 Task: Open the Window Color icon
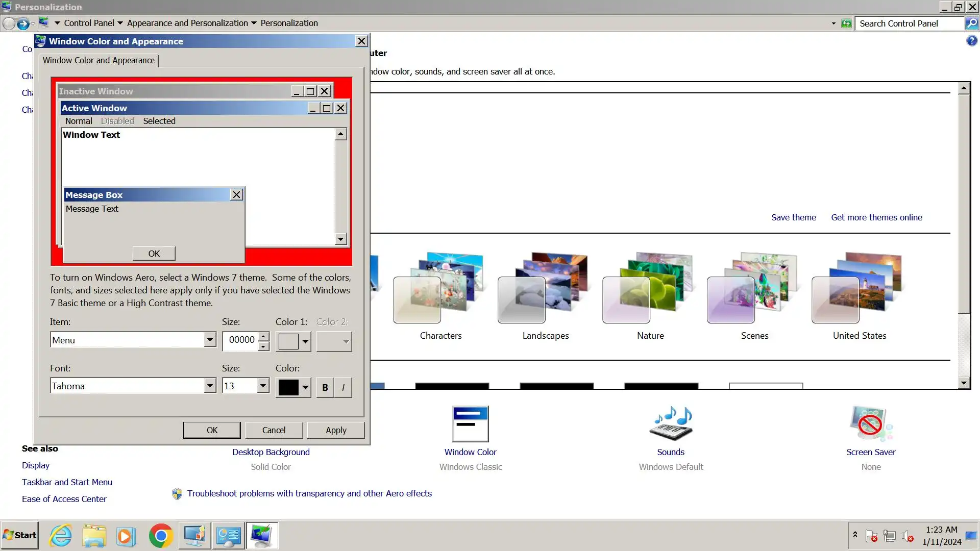pos(470,424)
